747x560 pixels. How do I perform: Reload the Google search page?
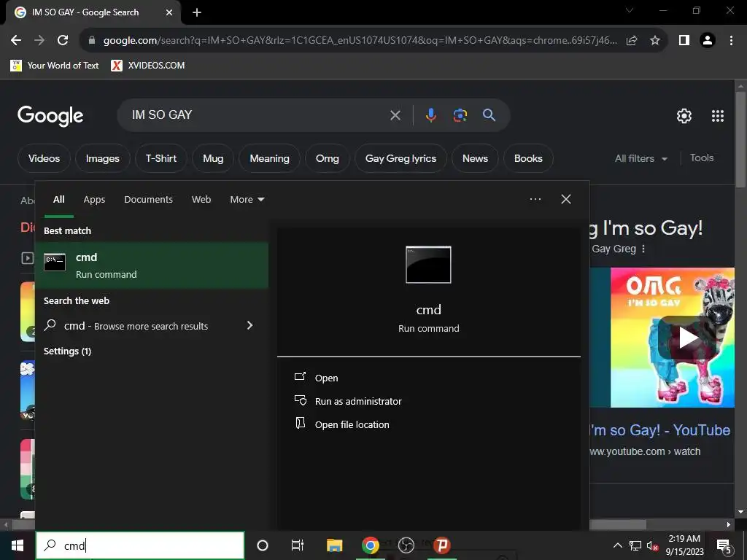[x=63, y=41]
